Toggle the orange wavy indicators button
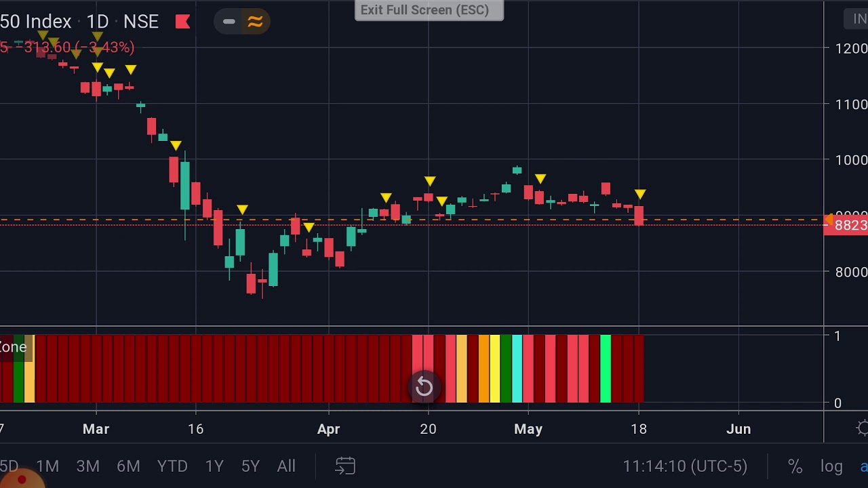868x488 pixels. (255, 22)
